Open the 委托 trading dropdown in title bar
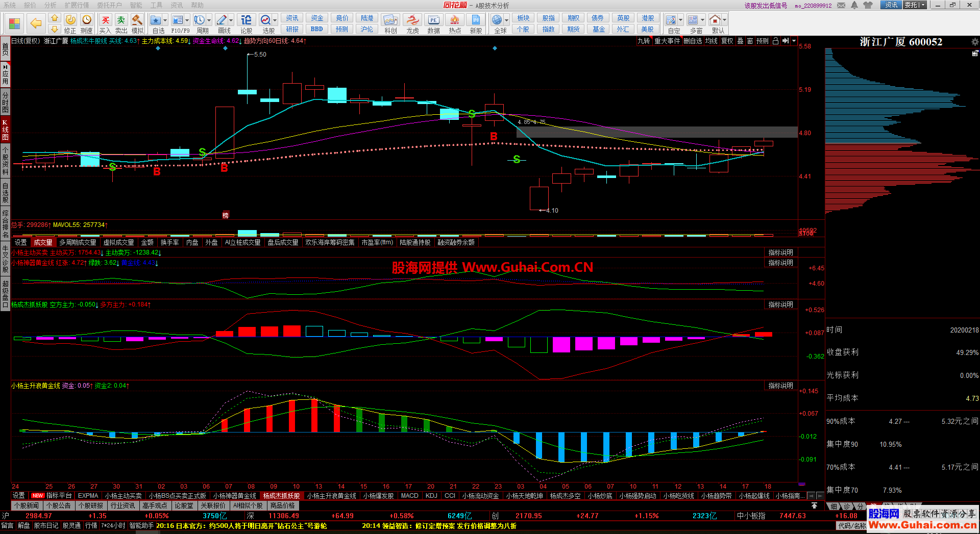 (x=915, y=5)
